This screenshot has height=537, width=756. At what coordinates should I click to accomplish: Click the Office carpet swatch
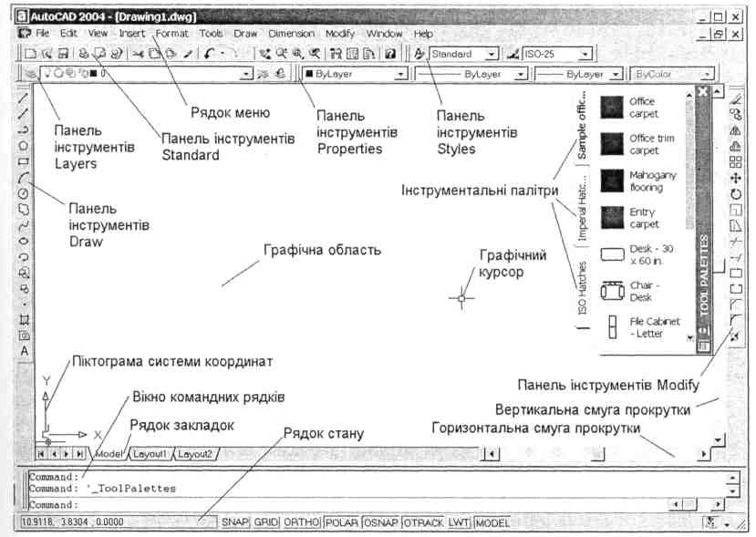pos(612,107)
